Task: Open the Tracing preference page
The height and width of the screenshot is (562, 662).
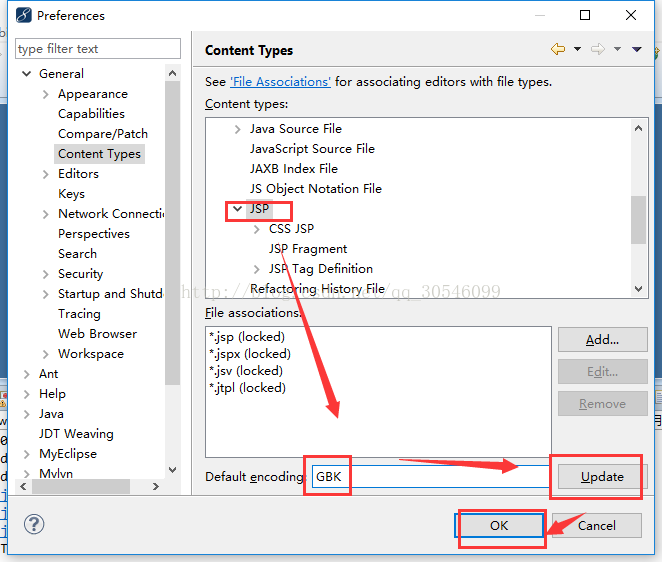Action: click(79, 314)
